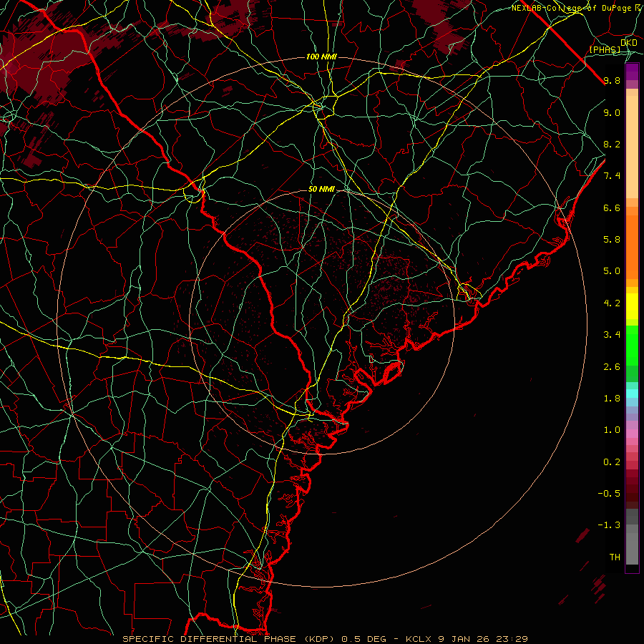
Task: Select the pink band of the color scale
Action: click(632, 434)
